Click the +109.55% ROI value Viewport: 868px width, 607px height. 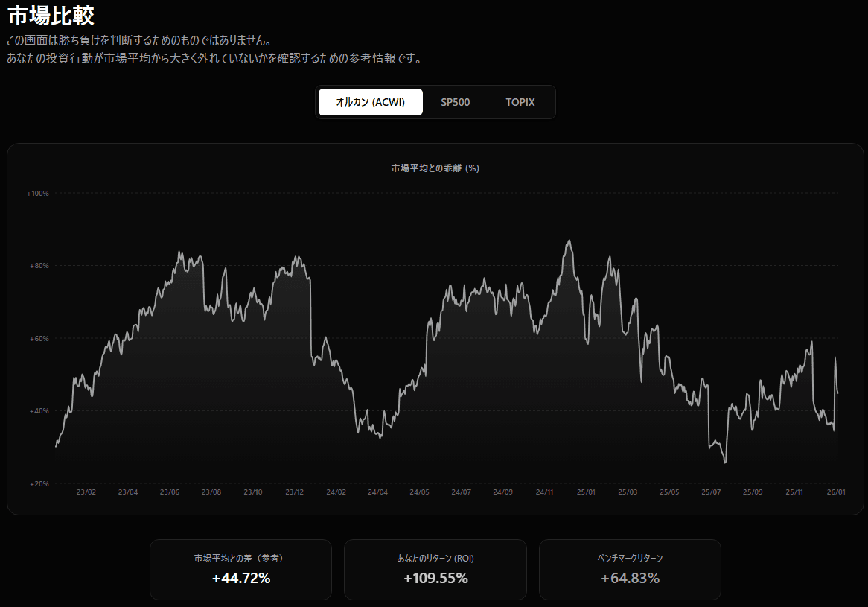[x=435, y=578]
